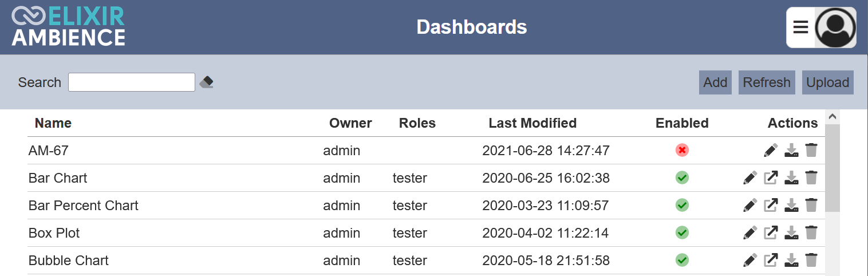
Task: Toggle enabled status for Bubble Chart
Action: [682, 261]
